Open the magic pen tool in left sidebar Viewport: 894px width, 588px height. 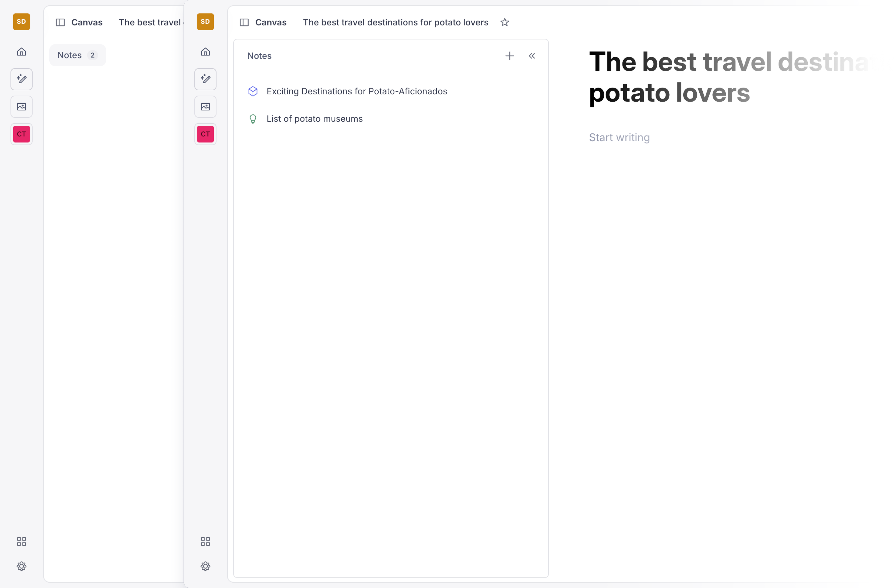pyautogui.click(x=21, y=79)
